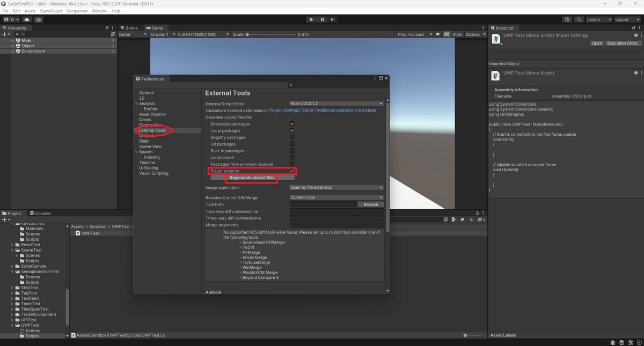Open the GameObject menu
This screenshot has width=644, height=346.
pos(50,10)
